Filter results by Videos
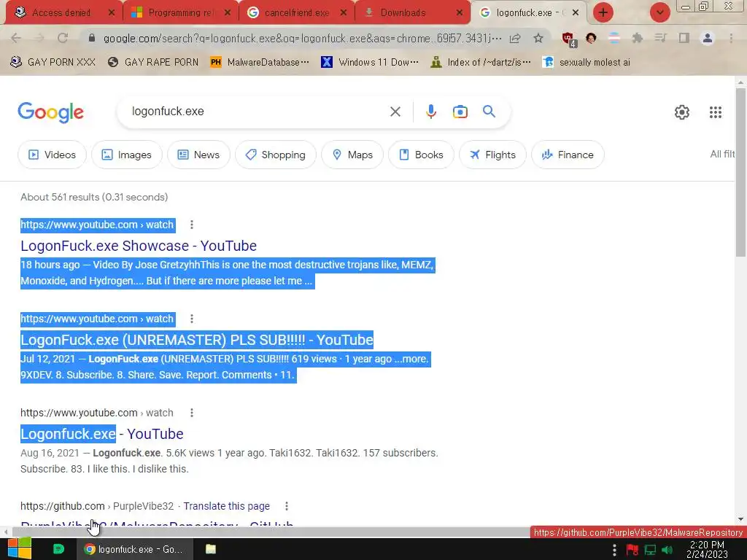This screenshot has width=747, height=560. coord(52,155)
